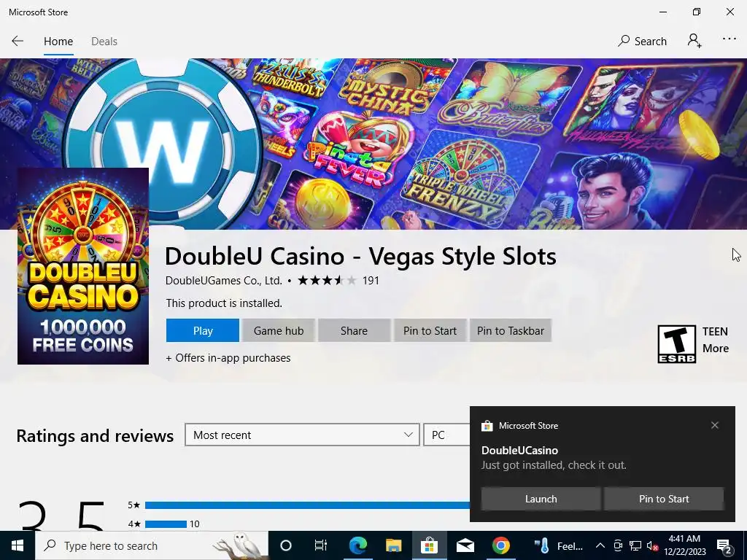Expand the Most recent sort dropdown
Screen dimensions: 747x560
(x=302, y=435)
